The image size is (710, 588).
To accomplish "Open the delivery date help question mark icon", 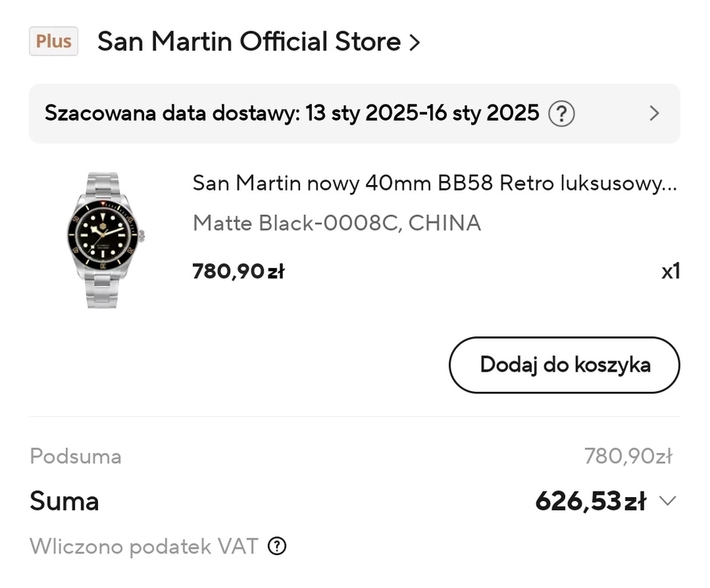I will (561, 114).
